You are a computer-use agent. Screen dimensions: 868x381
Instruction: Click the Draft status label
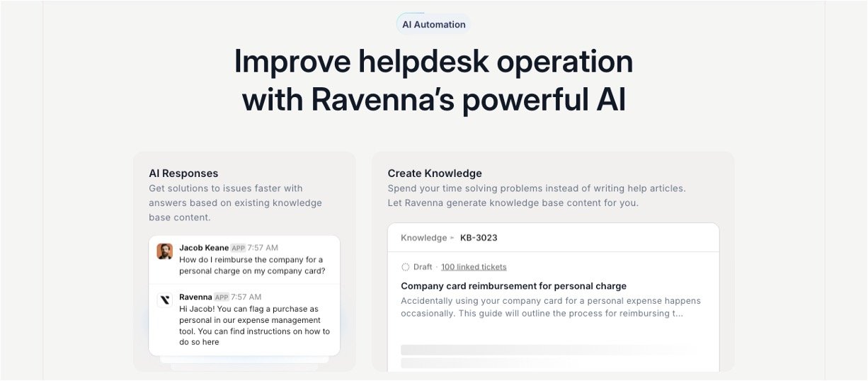pos(423,267)
